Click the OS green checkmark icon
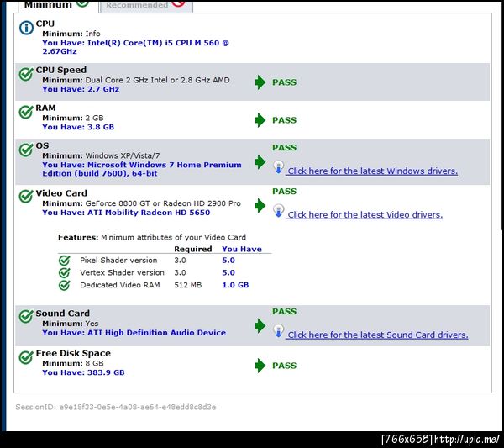 pyautogui.click(x=26, y=150)
